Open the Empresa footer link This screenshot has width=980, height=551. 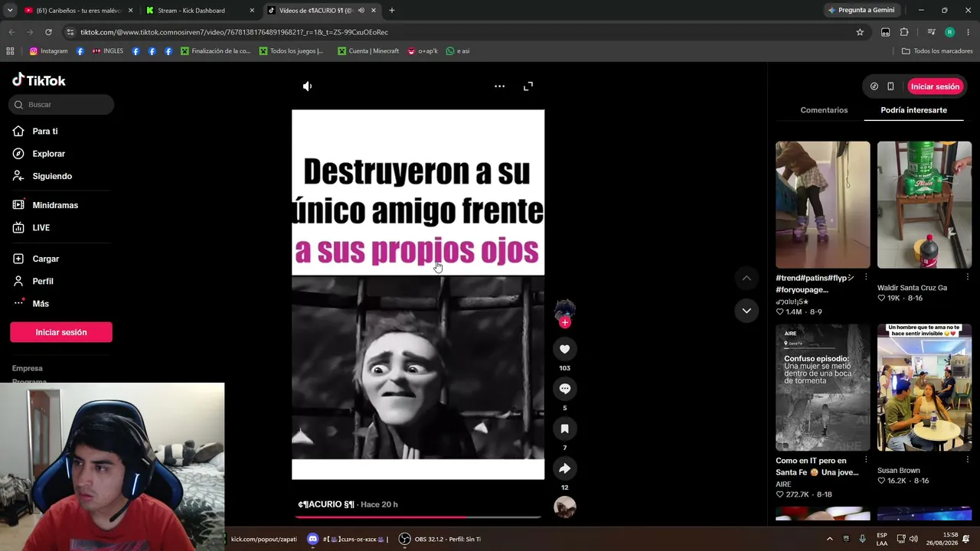click(x=28, y=368)
